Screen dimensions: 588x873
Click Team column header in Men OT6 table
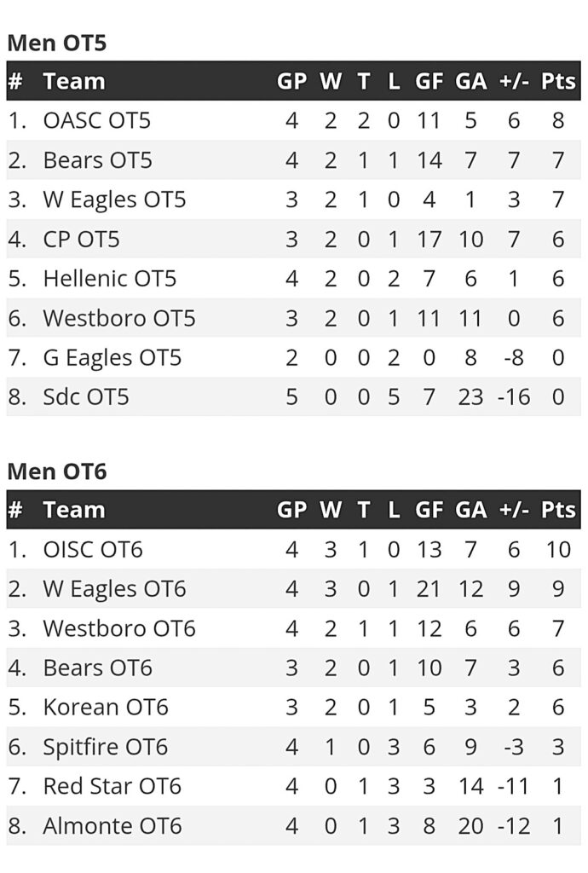tap(74, 510)
